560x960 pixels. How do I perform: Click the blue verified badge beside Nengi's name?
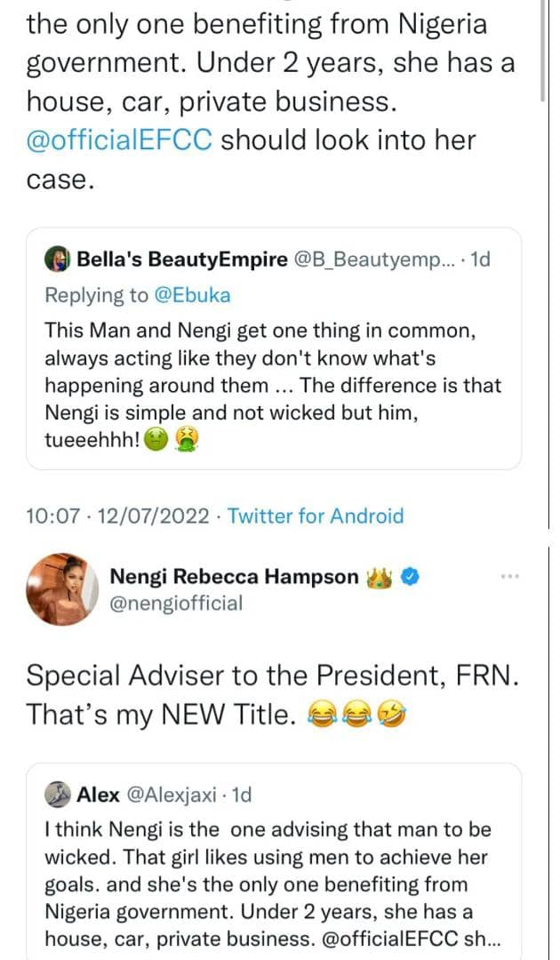tap(411, 577)
